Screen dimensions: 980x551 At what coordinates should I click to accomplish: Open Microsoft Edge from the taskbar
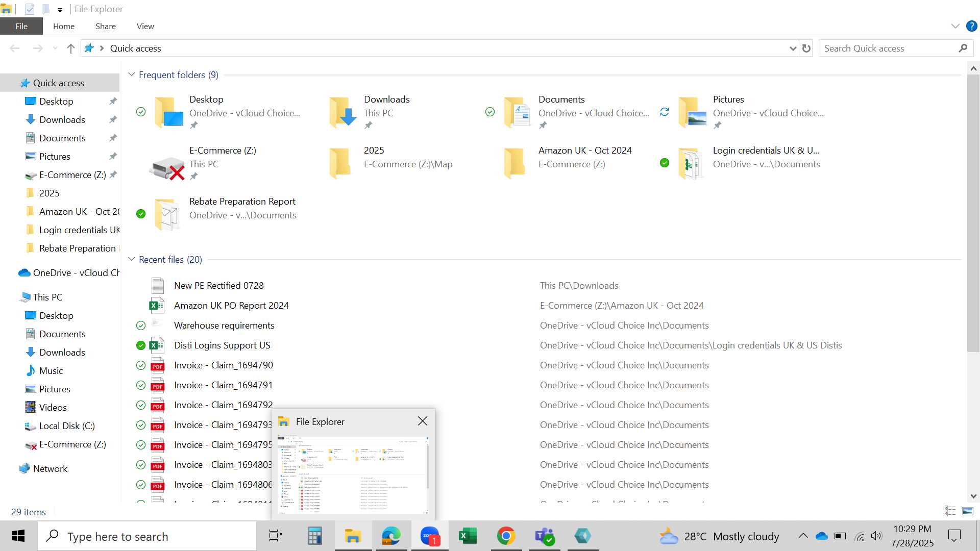pos(391,536)
